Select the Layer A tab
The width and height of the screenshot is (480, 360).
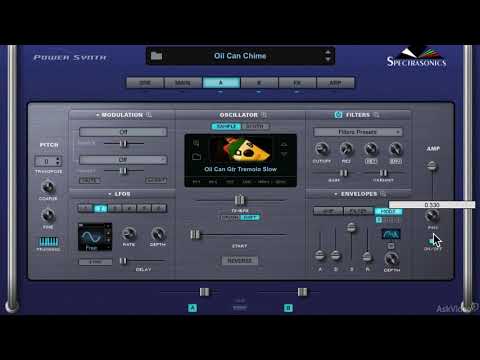221,83
